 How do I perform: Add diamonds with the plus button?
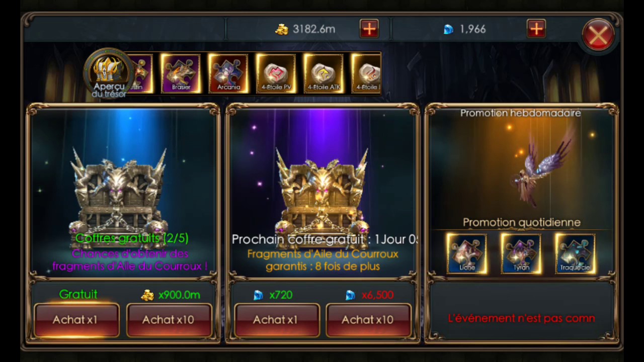pos(536,29)
